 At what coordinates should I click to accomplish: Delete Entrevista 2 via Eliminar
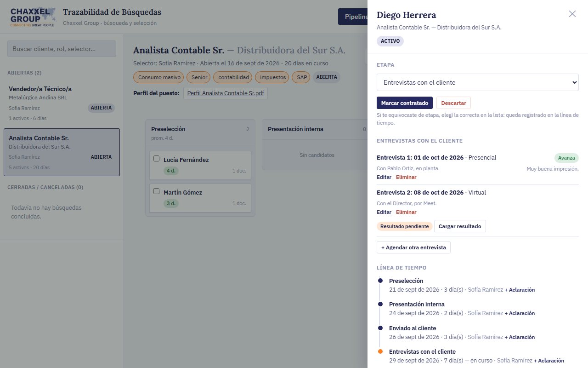406,212
